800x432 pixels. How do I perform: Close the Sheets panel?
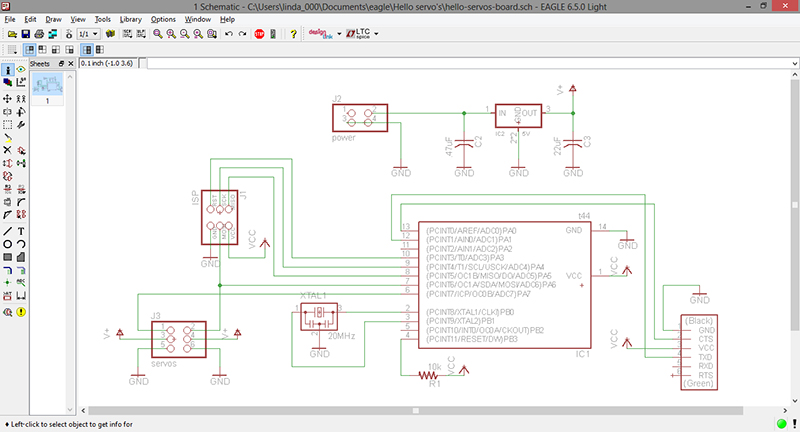70,64
